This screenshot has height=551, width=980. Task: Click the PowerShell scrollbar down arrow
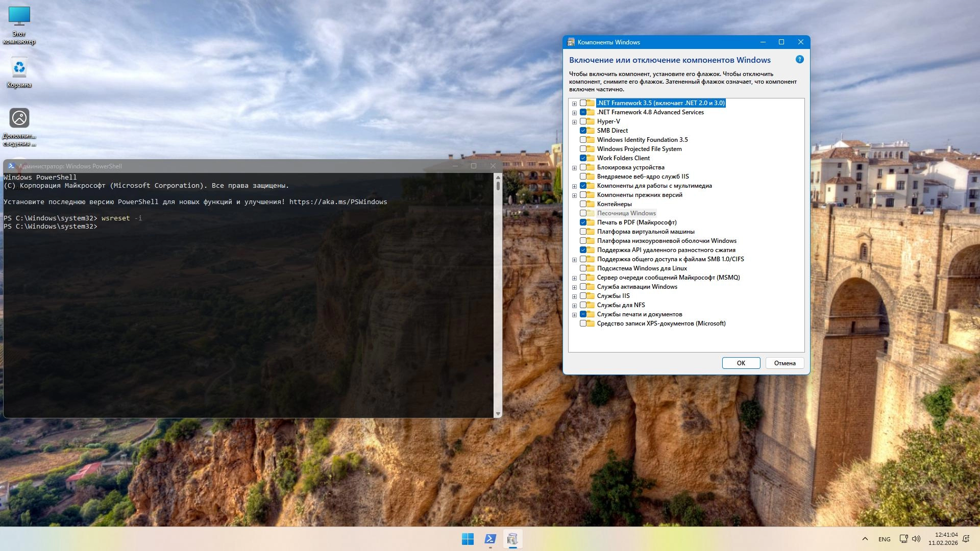tap(498, 414)
